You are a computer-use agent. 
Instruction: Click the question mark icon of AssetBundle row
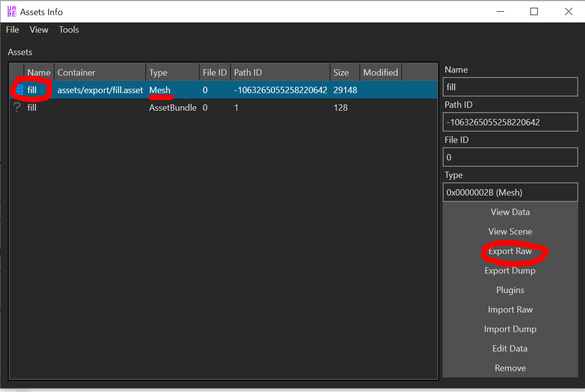pos(18,108)
